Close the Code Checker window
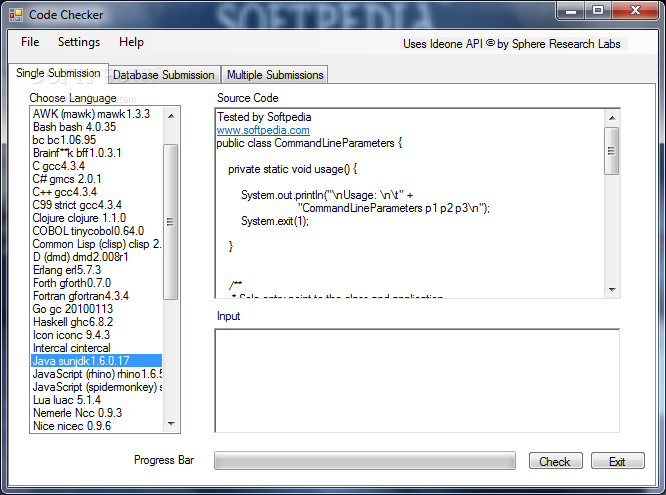 tap(635, 11)
